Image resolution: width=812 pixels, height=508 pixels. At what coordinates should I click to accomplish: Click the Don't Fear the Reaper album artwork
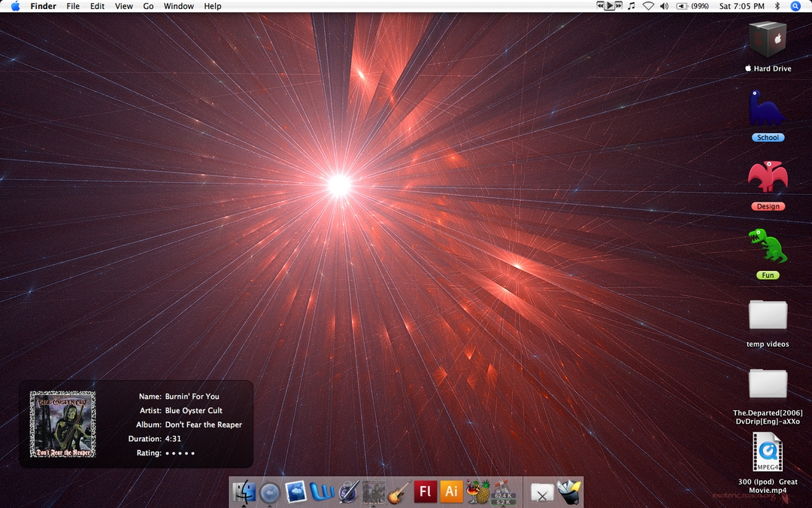(62, 424)
